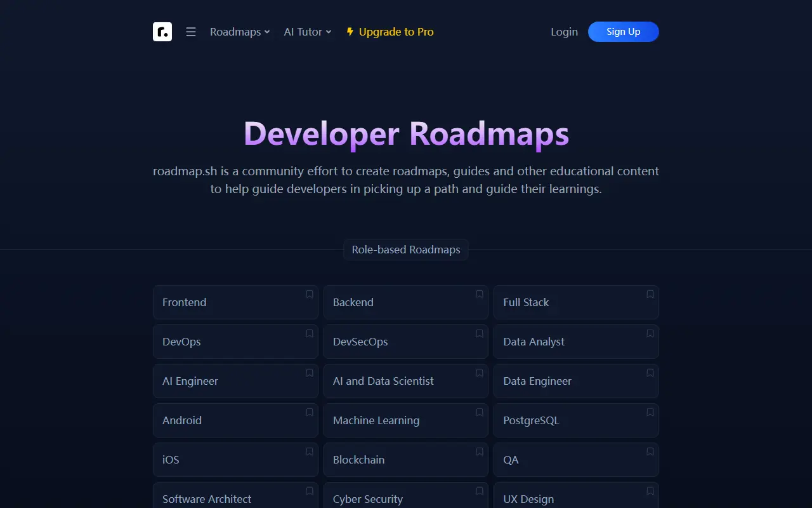The height and width of the screenshot is (508, 812).
Task: Open the UX Design roadmap card
Action: tap(576, 495)
